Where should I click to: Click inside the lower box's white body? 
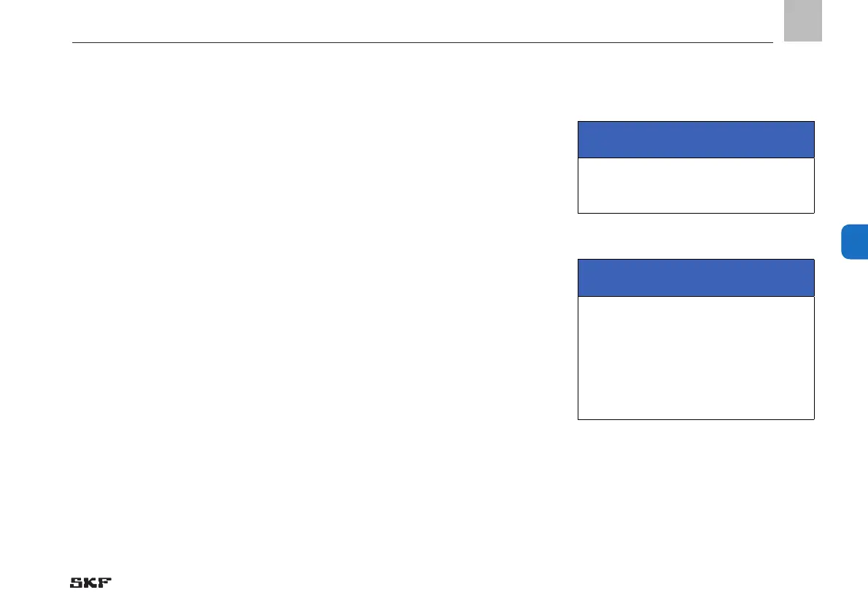tap(696, 357)
